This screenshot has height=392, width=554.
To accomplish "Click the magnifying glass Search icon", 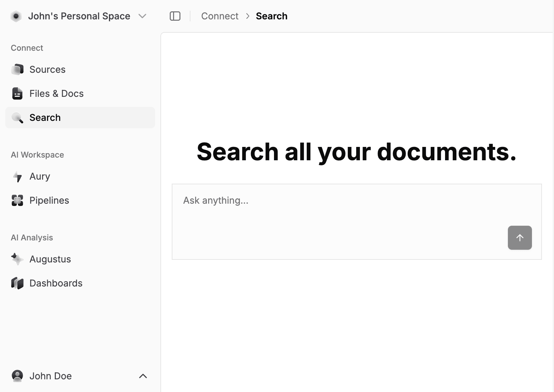I will (x=17, y=118).
